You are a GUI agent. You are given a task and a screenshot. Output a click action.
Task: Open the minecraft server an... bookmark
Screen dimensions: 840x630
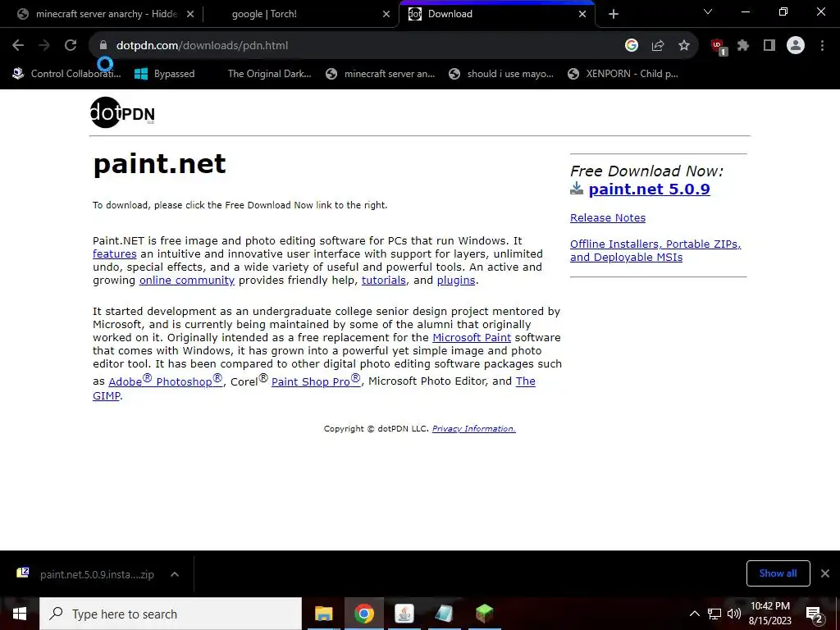pyautogui.click(x=381, y=74)
